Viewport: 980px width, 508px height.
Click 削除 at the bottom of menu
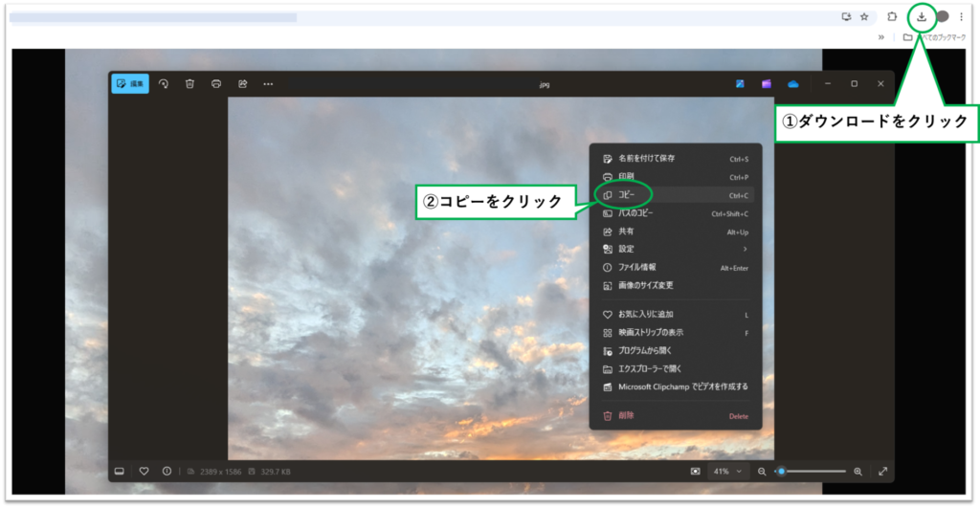click(x=626, y=415)
